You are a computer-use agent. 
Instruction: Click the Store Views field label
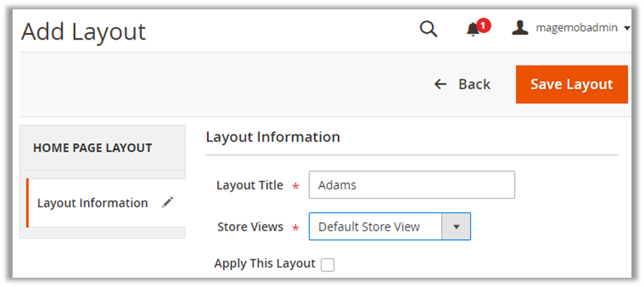coord(250,227)
